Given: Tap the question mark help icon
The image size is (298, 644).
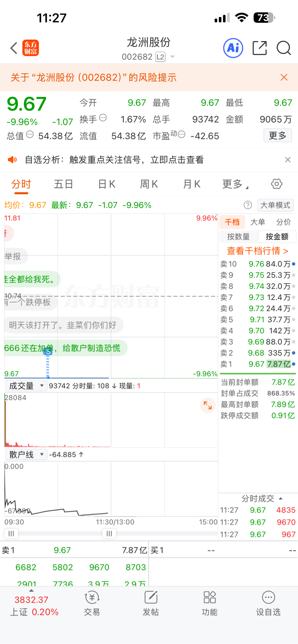Looking at the screenshot, I should pyautogui.click(x=248, y=205).
